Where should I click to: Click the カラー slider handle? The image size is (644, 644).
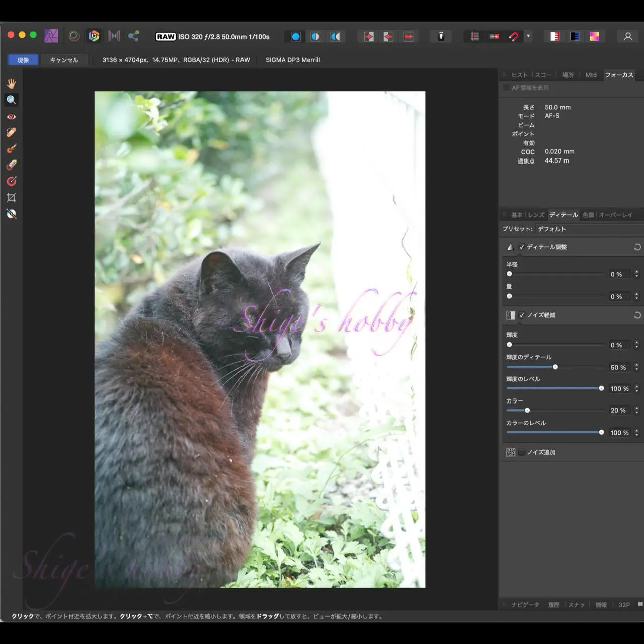coord(527,410)
